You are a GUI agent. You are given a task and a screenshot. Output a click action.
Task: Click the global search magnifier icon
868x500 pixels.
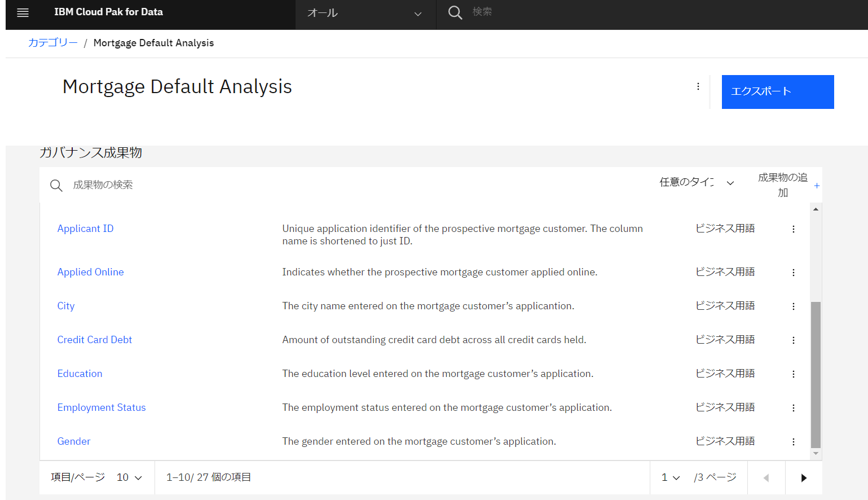point(455,12)
